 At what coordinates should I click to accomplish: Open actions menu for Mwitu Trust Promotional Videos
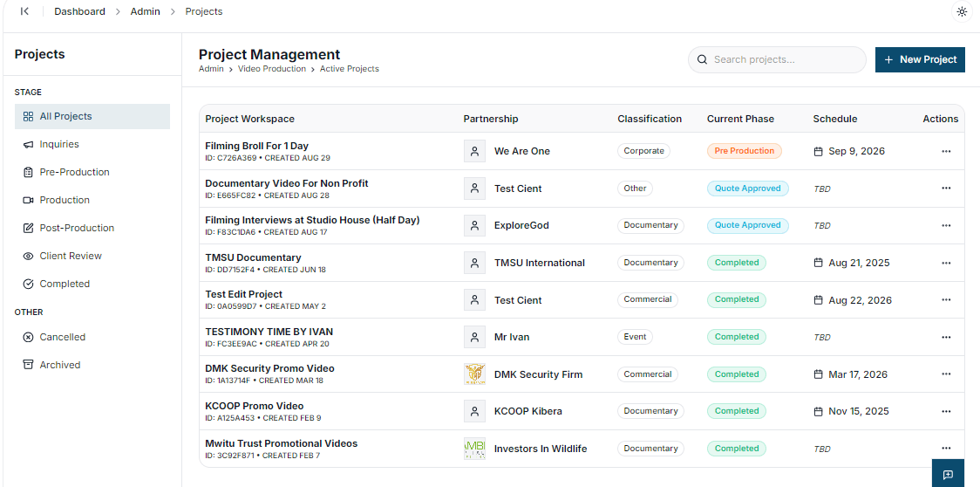pyautogui.click(x=946, y=449)
